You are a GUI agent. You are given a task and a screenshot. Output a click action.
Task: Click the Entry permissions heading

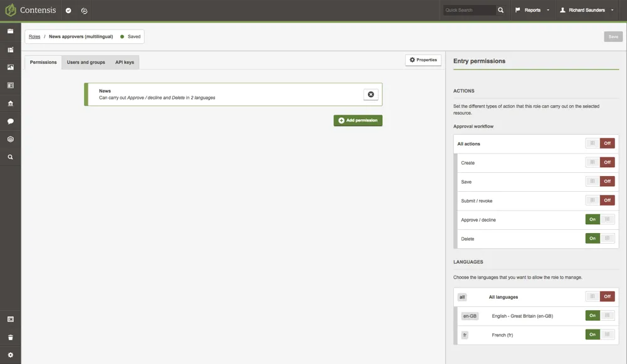coord(479,61)
